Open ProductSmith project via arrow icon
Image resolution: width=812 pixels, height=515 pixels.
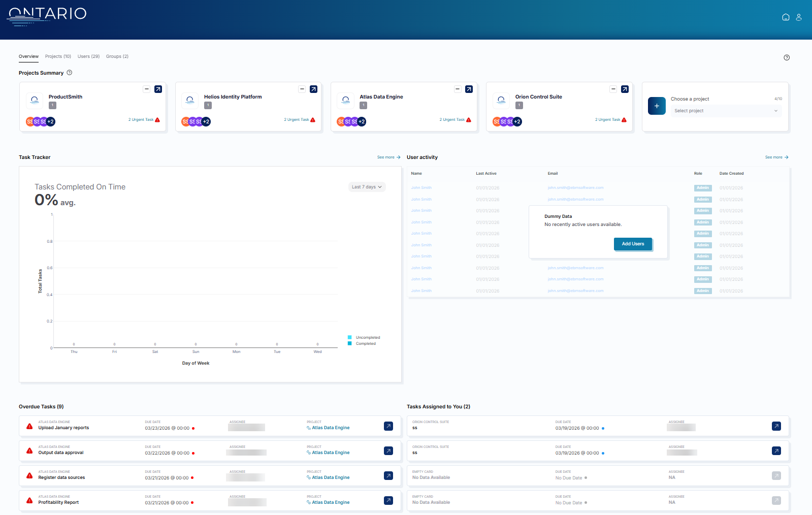pyautogui.click(x=158, y=89)
